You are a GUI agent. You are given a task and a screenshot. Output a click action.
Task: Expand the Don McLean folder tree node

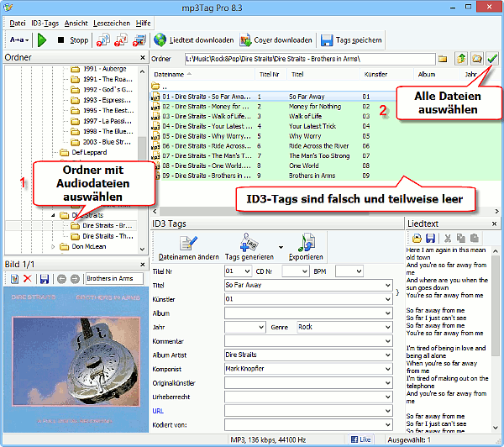click(55, 247)
